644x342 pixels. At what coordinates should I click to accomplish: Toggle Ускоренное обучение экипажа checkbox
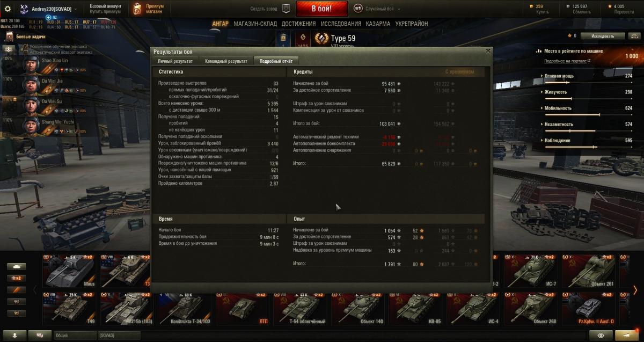25,47
